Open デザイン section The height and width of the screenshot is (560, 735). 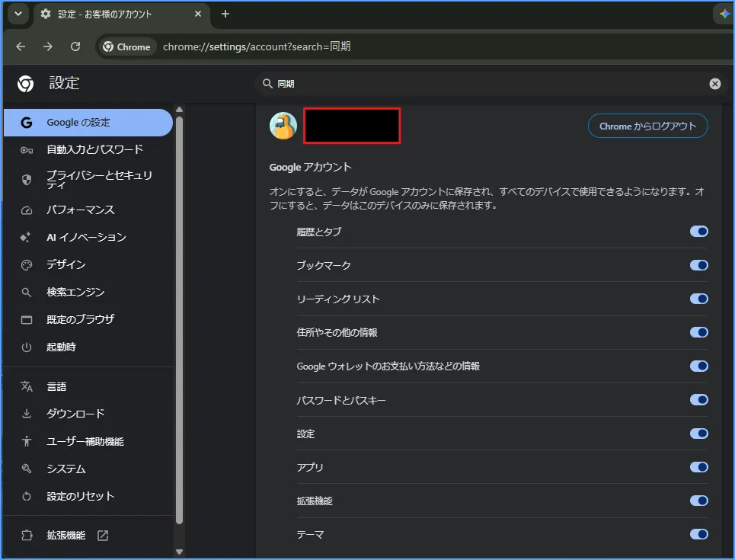pyautogui.click(x=88, y=264)
